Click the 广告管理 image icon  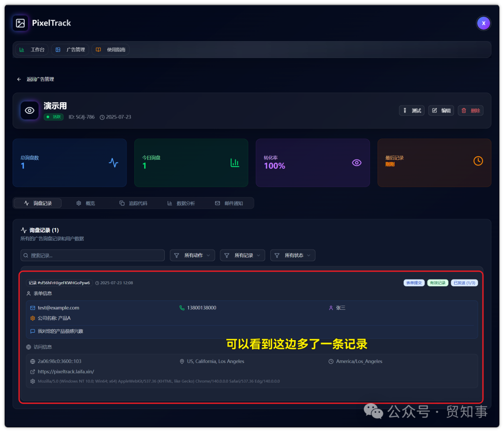pos(58,49)
